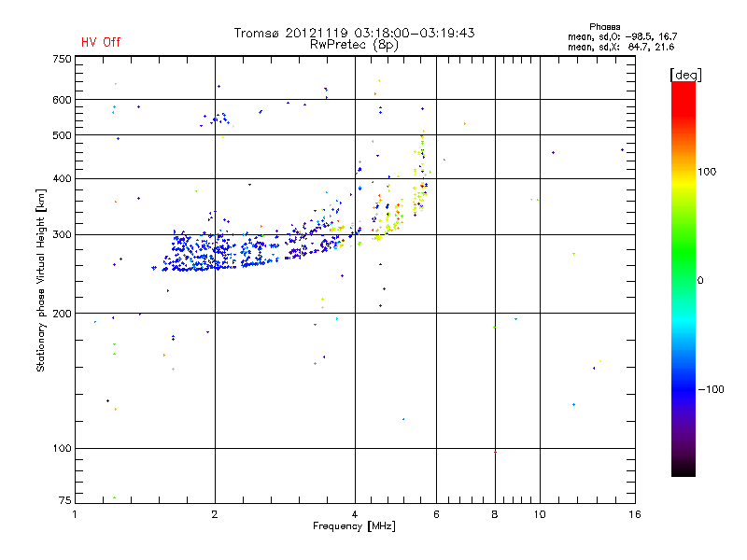Click the "mean, sd,O: -98.5, 16.7" line
Viewport: 747px width, 560px height.
(x=622, y=36)
